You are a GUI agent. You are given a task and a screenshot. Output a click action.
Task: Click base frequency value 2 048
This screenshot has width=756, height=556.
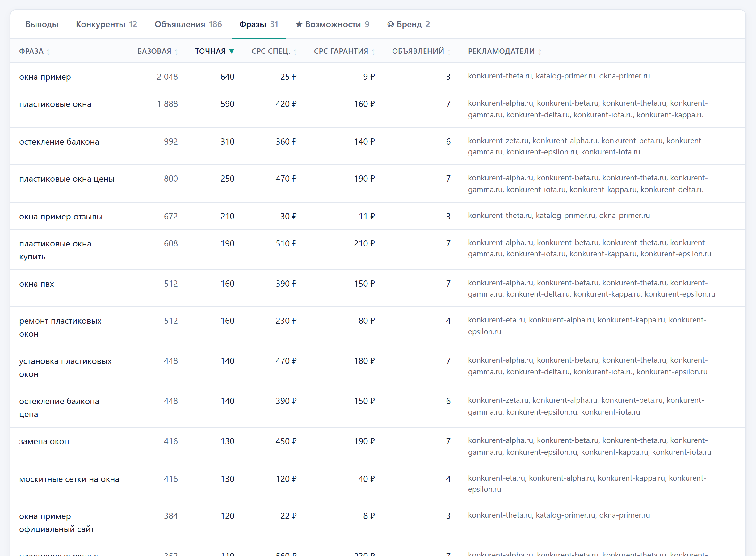point(167,77)
